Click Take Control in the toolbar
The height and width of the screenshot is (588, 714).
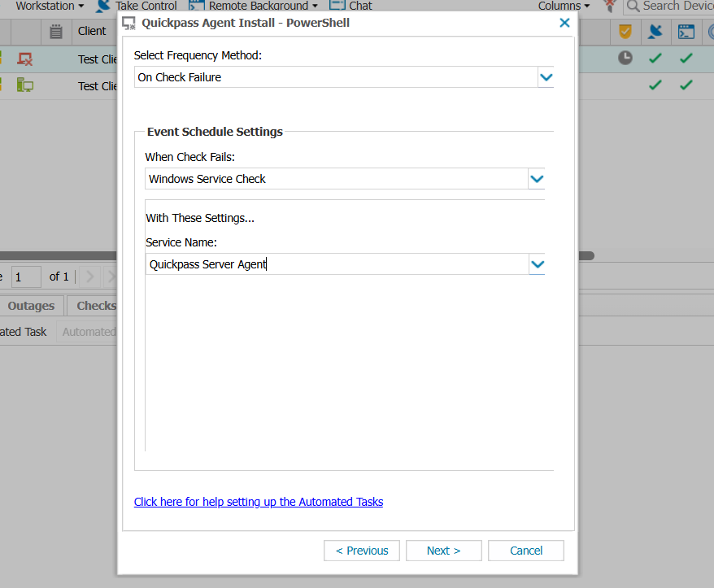(146, 6)
